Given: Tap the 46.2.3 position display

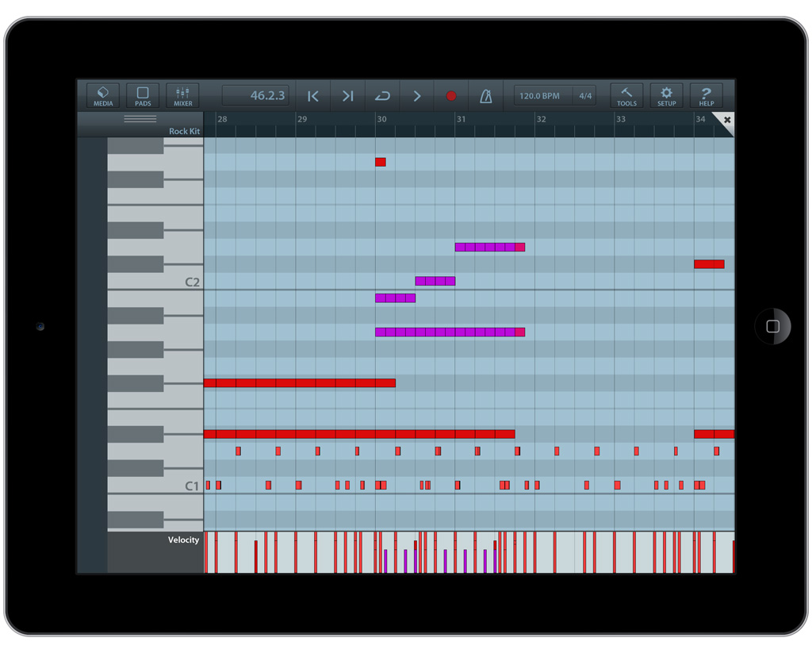Looking at the screenshot, I should pos(255,95).
